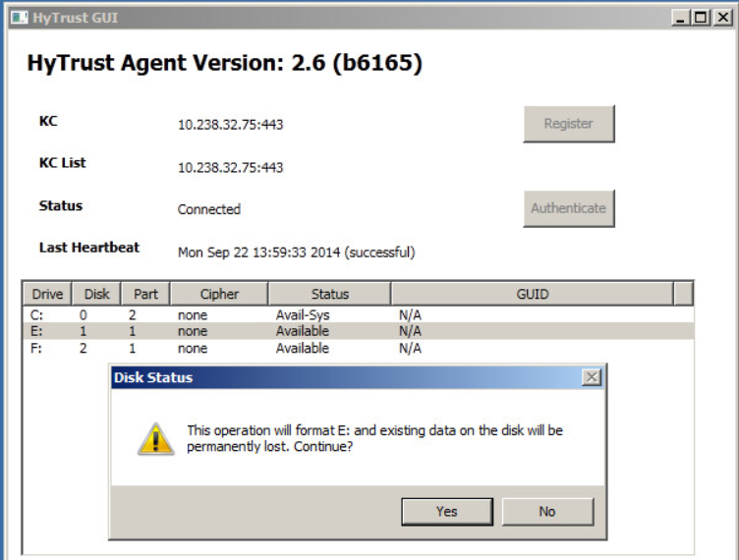Screen dimensions: 739x560
Task: Close the Disk Status dialog
Action: 592,377
